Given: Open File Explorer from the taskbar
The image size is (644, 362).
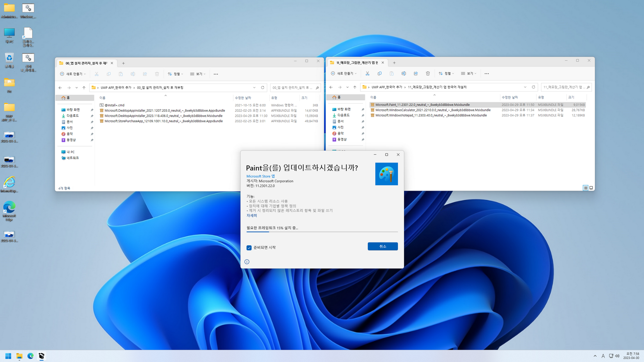Looking at the screenshot, I should [19, 356].
